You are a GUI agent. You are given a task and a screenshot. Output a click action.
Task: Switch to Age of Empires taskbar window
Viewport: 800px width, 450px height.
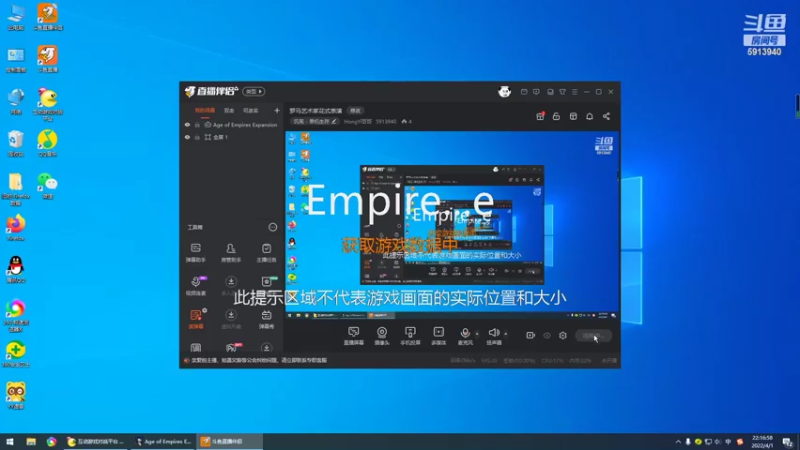pyautogui.click(x=164, y=442)
